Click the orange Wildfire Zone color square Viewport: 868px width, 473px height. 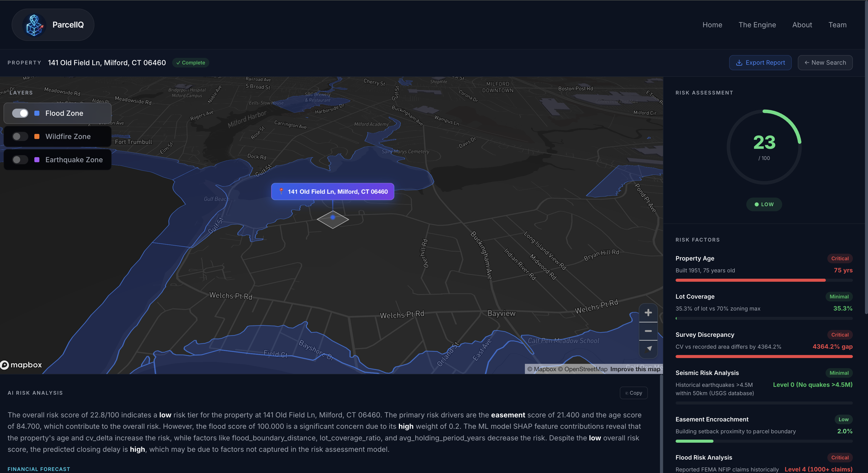[37, 136]
